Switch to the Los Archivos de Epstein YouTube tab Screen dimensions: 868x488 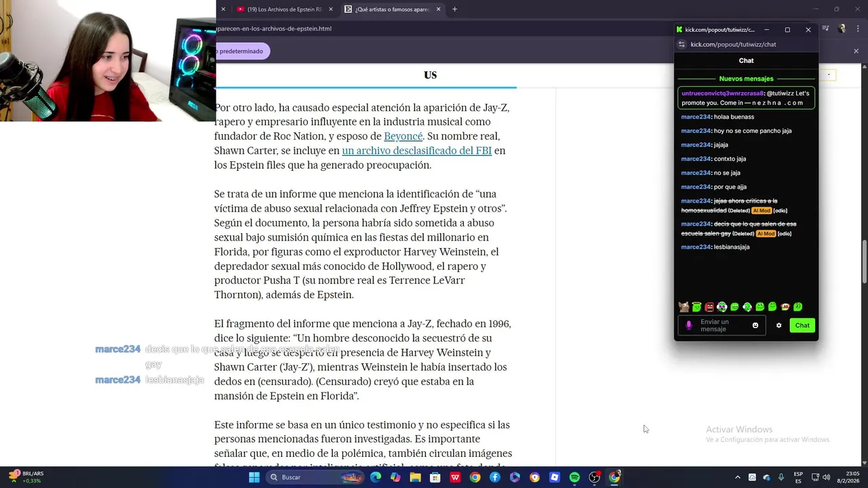pos(281,9)
